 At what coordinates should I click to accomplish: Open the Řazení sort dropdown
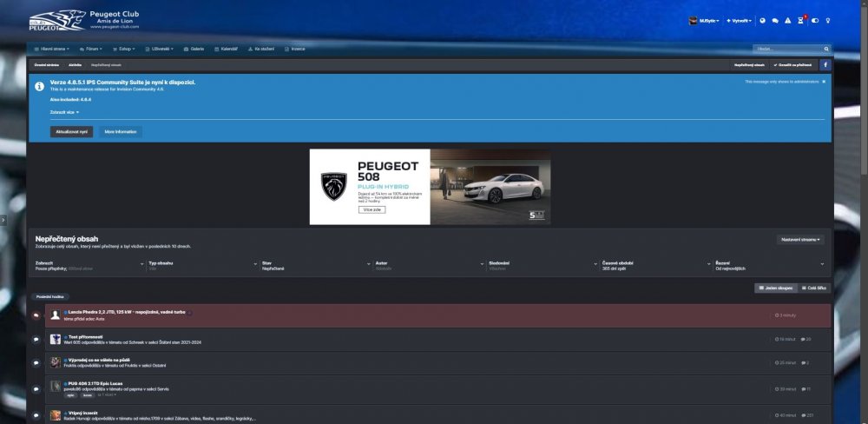(x=770, y=266)
